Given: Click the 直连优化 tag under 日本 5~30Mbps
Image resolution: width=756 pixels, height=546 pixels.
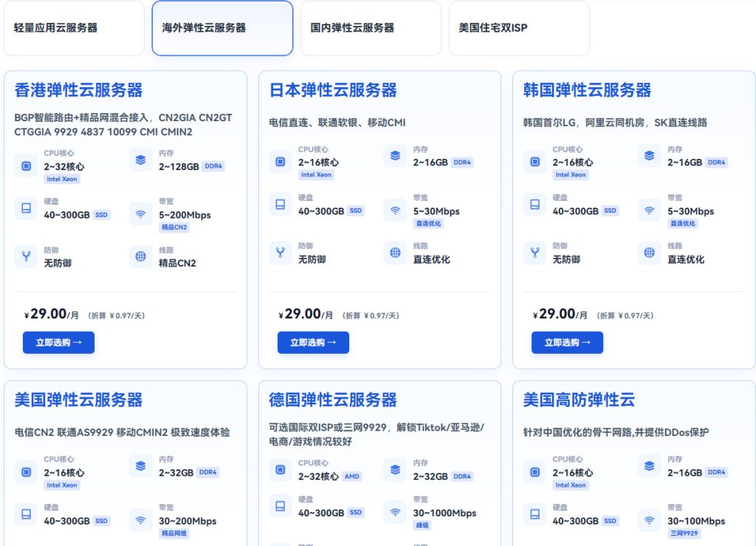Looking at the screenshot, I should 429,223.
